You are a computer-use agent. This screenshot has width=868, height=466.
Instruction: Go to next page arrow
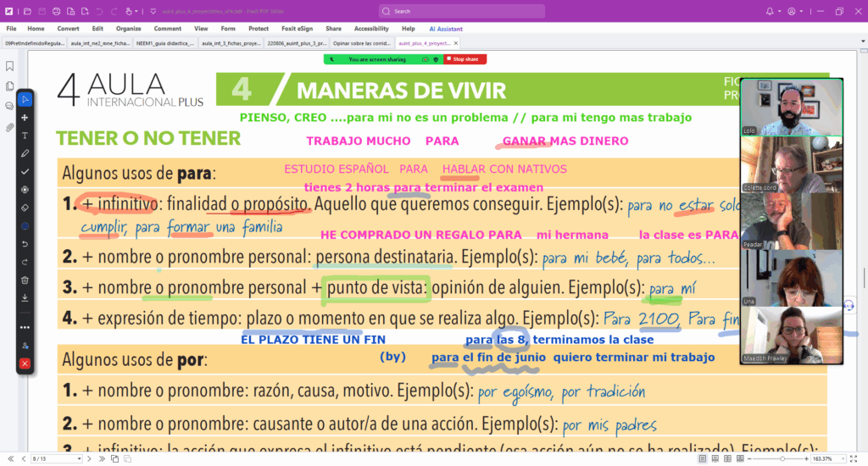tap(89, 459)
